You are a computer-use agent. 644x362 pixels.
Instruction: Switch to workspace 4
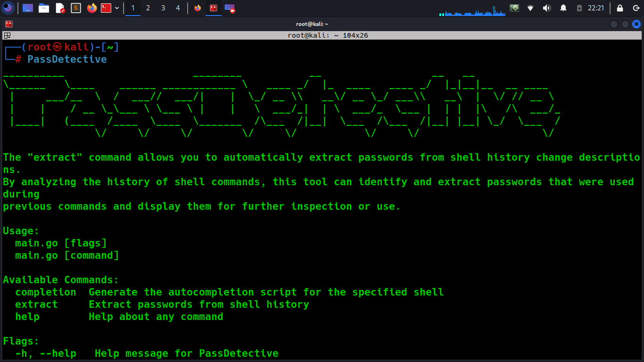(x=178, y=8)
